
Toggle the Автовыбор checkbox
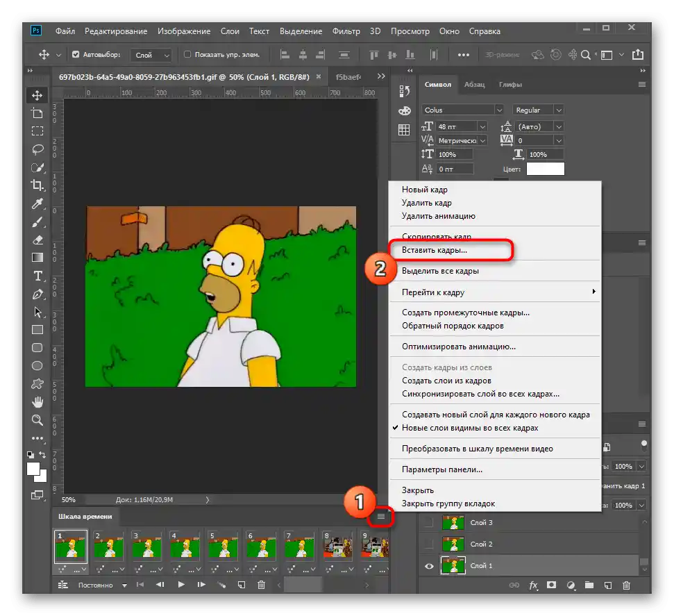[76, 54]
